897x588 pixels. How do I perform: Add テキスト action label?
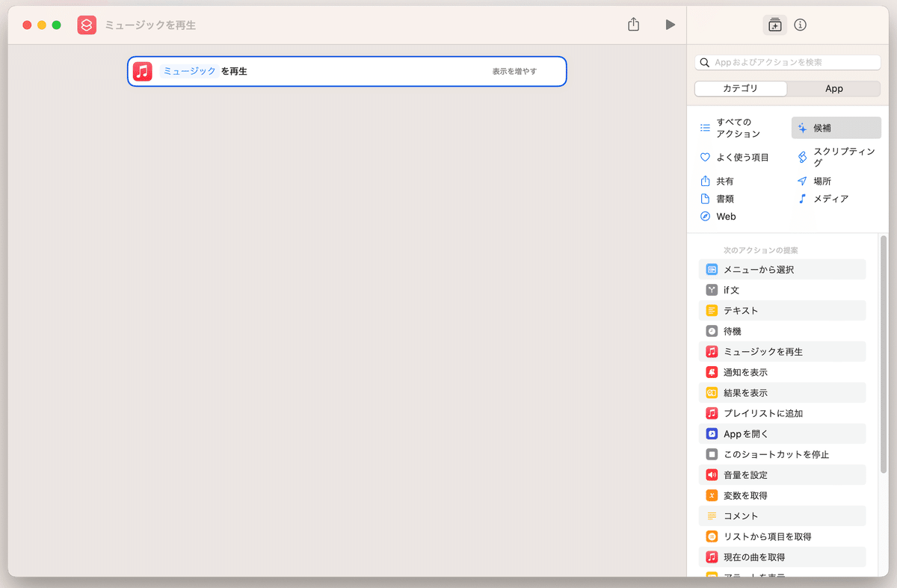coord(741,310)
